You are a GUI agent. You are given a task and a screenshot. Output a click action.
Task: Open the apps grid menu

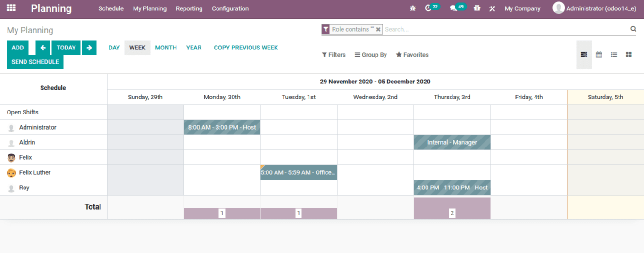[11, 8]
